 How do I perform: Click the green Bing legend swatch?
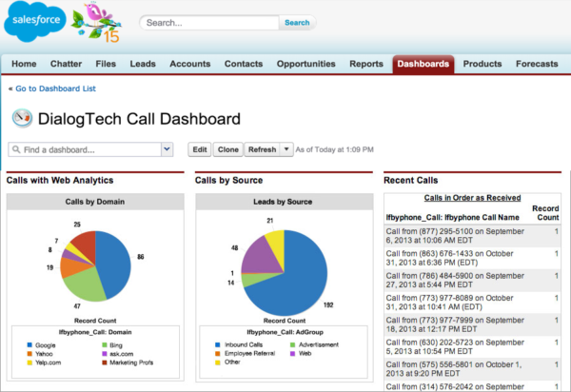pos(104,344)
